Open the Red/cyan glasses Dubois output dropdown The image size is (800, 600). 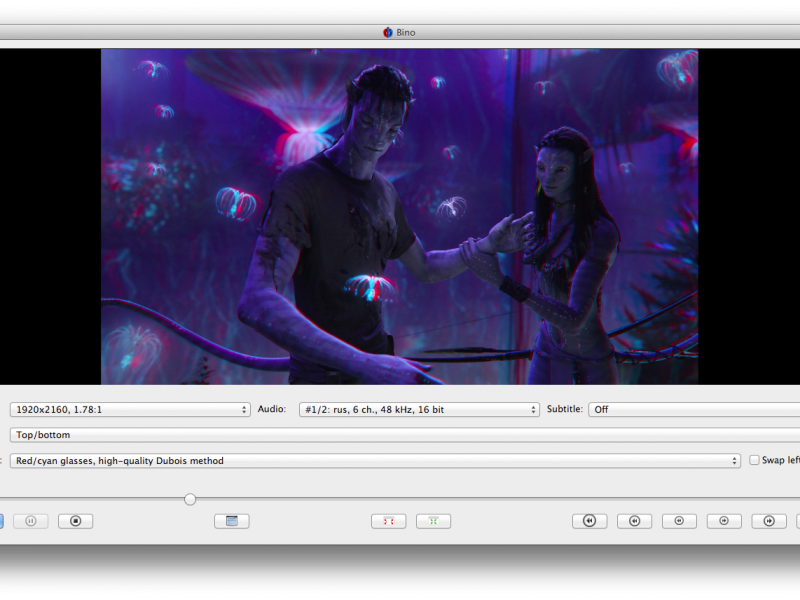point(375,461)
